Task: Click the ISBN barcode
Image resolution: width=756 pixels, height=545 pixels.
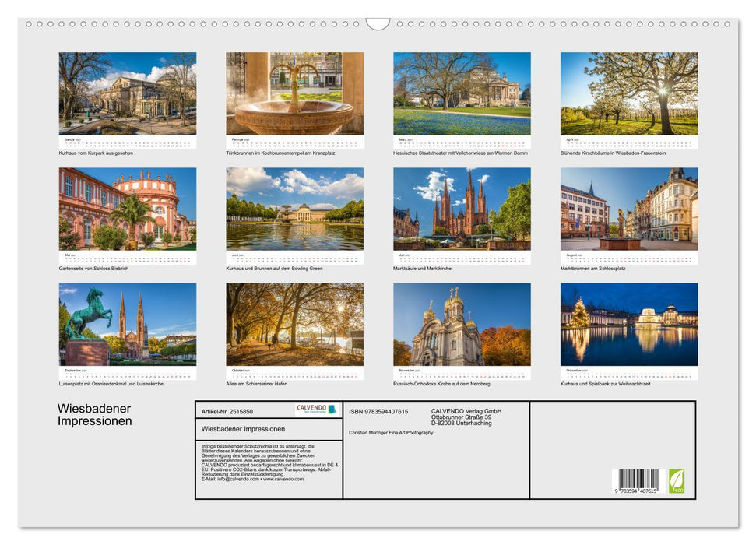Action: [x=638, y=481]
